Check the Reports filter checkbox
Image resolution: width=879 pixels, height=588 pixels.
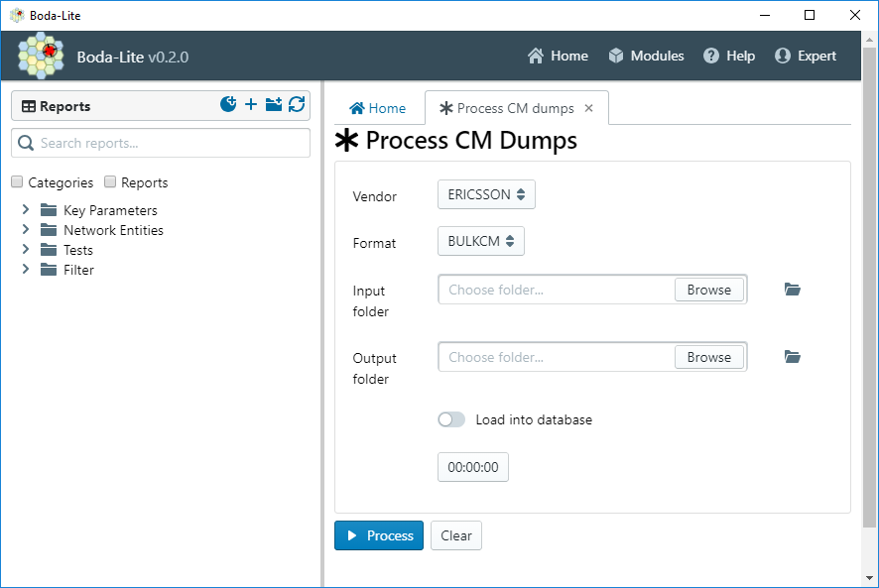click(x=110, y=181)
